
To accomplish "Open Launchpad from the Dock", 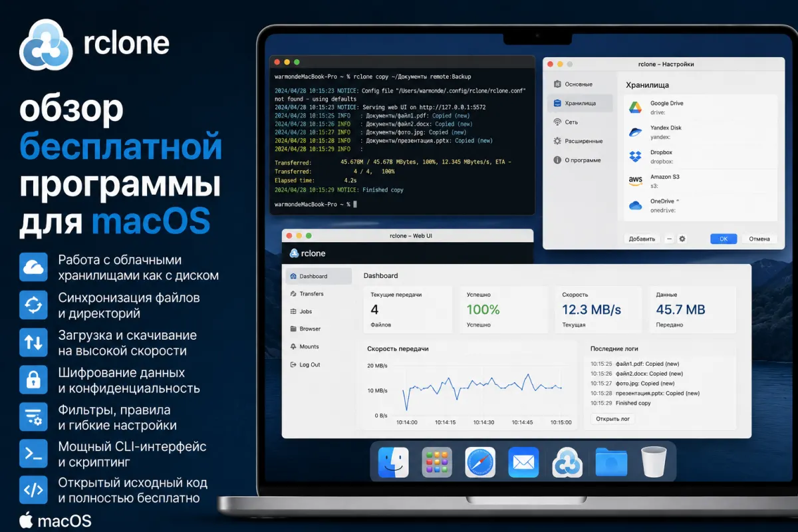I will coord(437,462).
